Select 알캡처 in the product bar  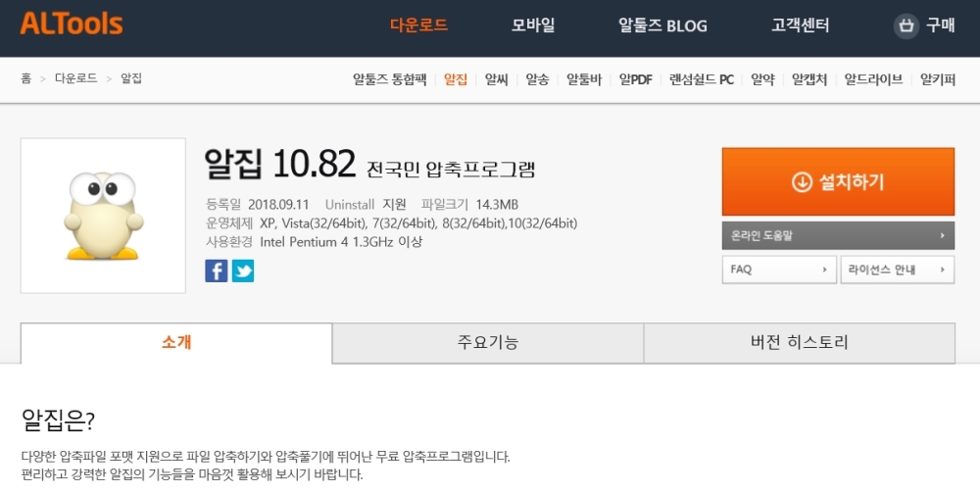pyautogui.click(x=809, y=79)
